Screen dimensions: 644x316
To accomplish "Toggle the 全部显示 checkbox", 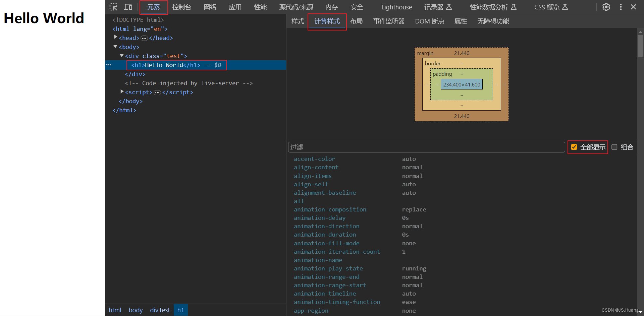I will [574, 147].
